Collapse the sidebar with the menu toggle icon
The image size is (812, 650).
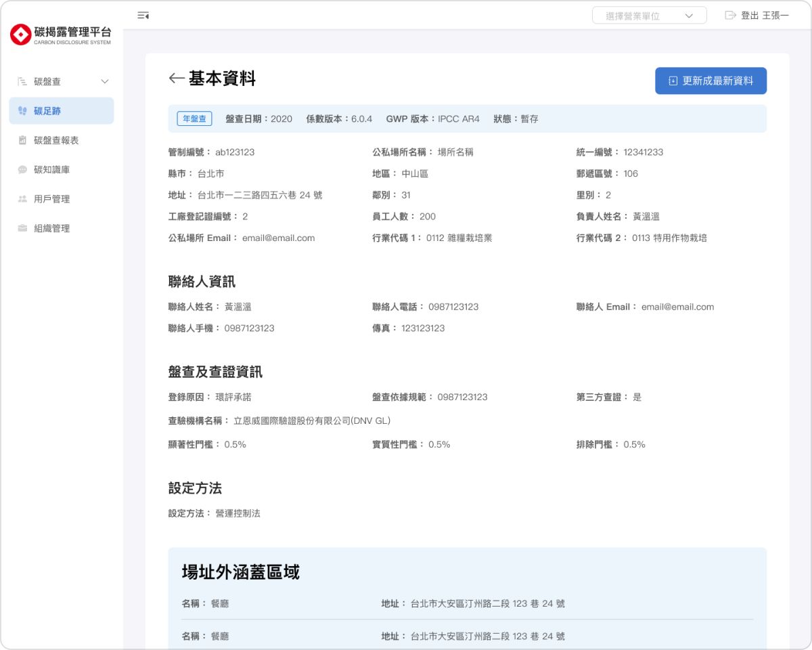(143, 15)
